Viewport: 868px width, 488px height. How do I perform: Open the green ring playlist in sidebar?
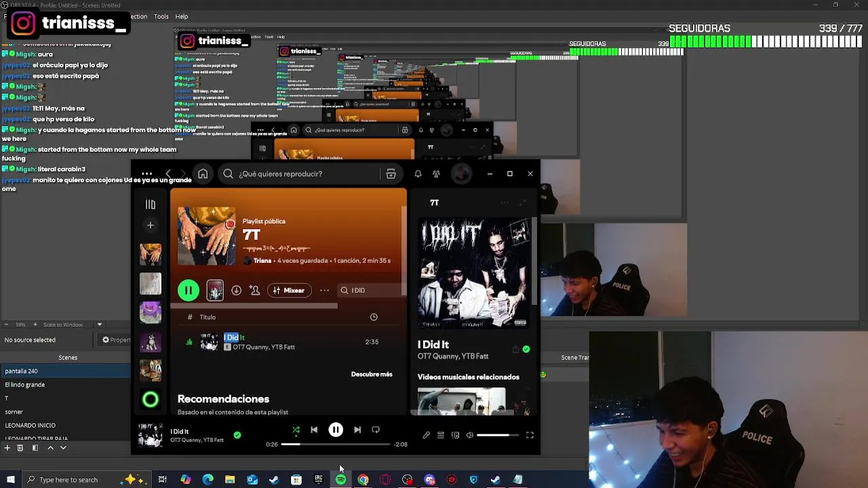151,400
